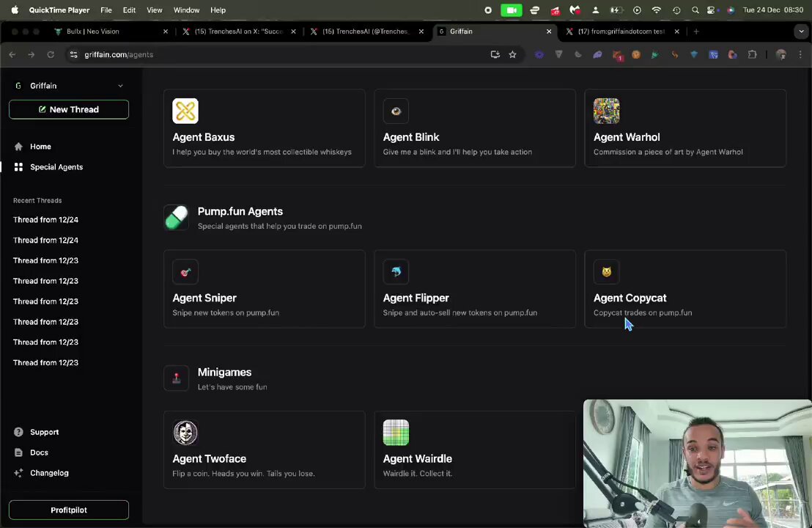This screenshot has height=528, width=812.
Task: Reload the Griffain page
Action: click(x=51, y=54)
